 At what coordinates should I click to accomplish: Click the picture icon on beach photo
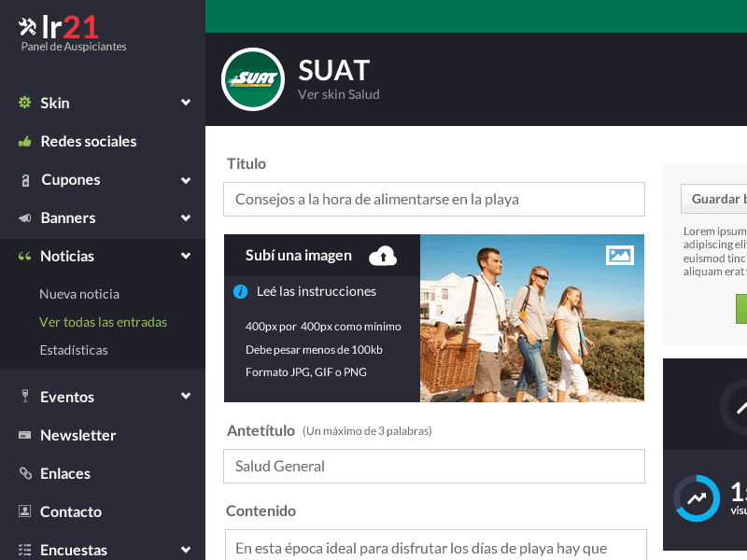point(620,255)
